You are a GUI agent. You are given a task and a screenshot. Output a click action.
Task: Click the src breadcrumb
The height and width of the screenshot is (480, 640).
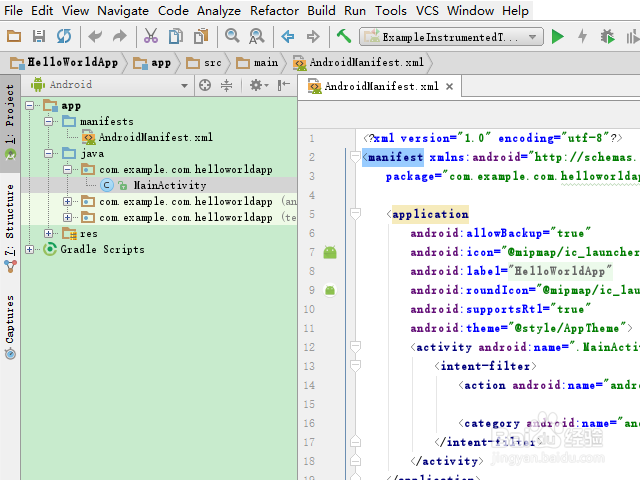(x=204, y=62)
